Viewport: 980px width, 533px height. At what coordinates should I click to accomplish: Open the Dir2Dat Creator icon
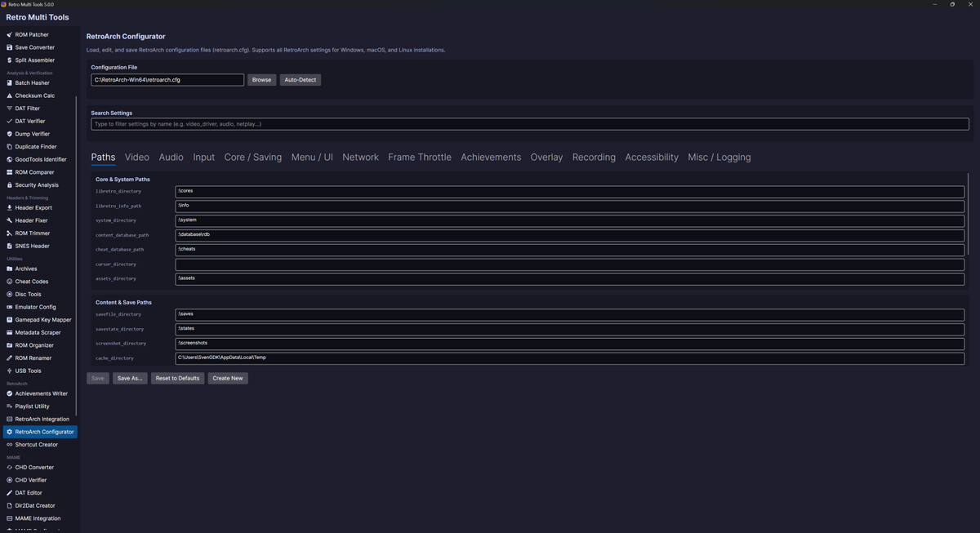10,505
